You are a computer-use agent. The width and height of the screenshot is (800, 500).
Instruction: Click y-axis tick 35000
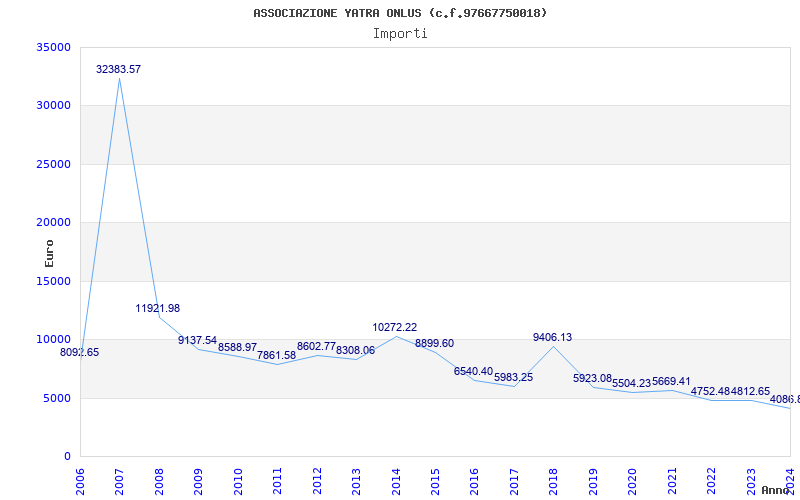point(53,47)
